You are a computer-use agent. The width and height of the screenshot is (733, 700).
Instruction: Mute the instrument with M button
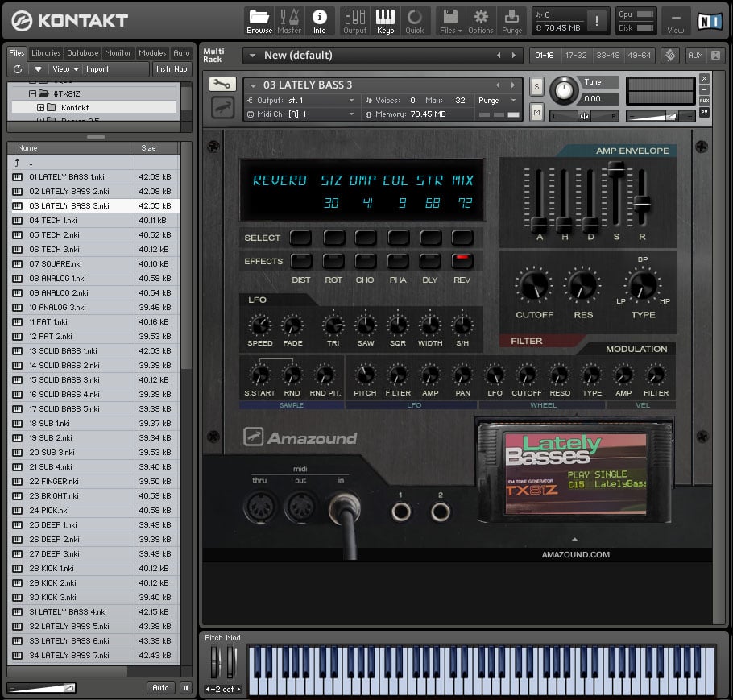click(536, 112)
